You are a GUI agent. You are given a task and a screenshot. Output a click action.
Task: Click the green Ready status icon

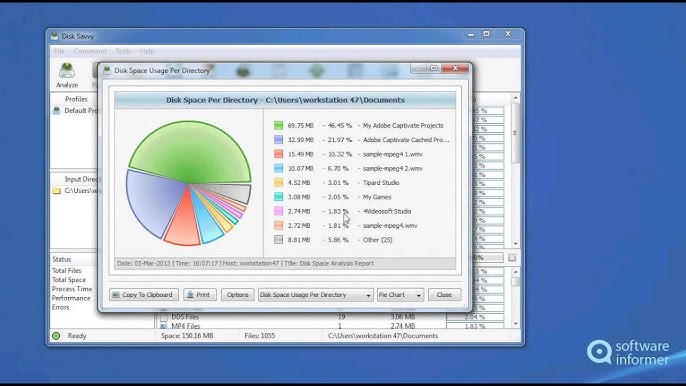tap(56, 336)
